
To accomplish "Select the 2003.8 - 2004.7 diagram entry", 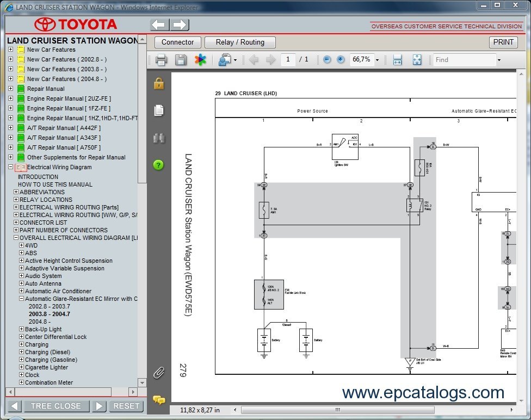I will tap(50, 314).
